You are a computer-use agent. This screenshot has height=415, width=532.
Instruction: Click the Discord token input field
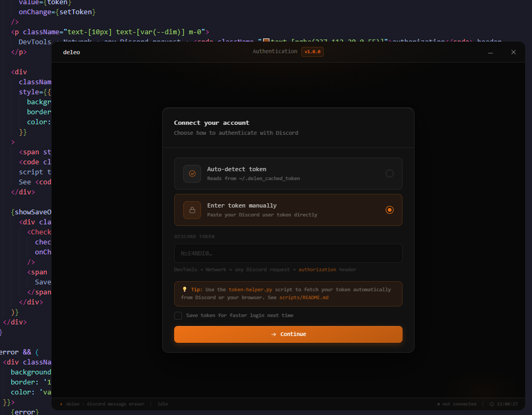pos(288,253)
